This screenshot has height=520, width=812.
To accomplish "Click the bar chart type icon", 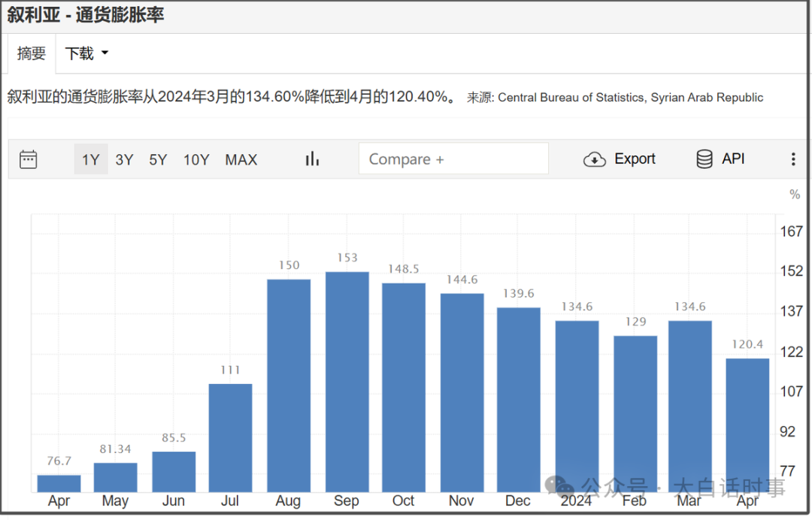I will [312, 159].
